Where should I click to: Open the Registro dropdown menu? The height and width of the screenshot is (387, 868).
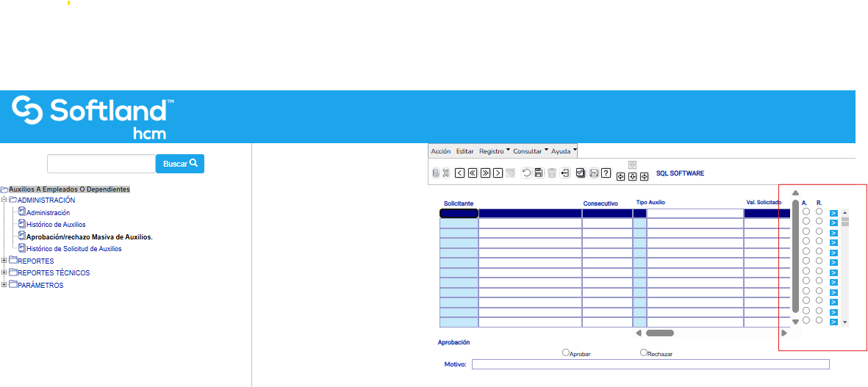(x=494, y=151)
